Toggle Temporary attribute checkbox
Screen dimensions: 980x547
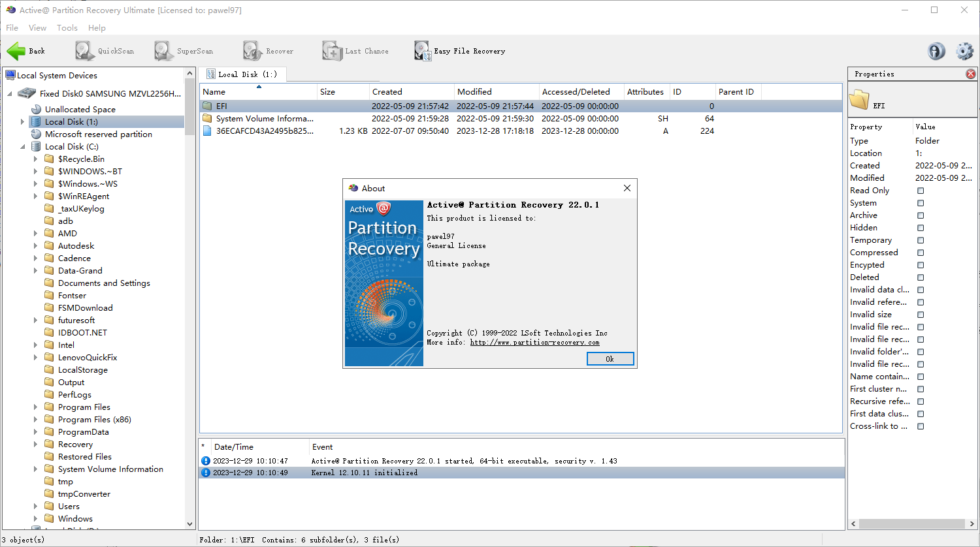pos(921,240)
